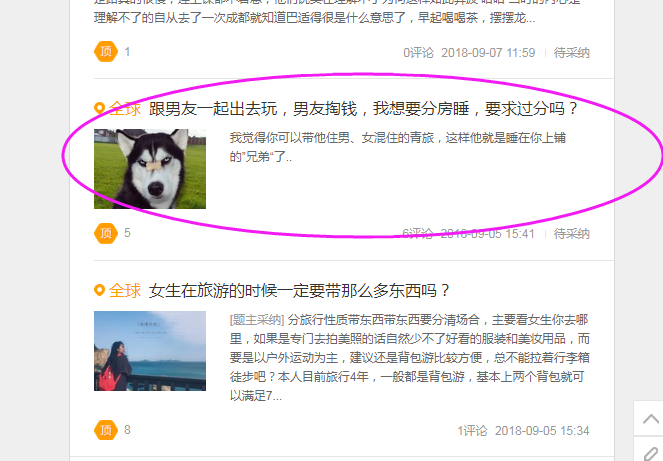
Task: View 0评论 on the first answer
Action: (x=418, y=52)
